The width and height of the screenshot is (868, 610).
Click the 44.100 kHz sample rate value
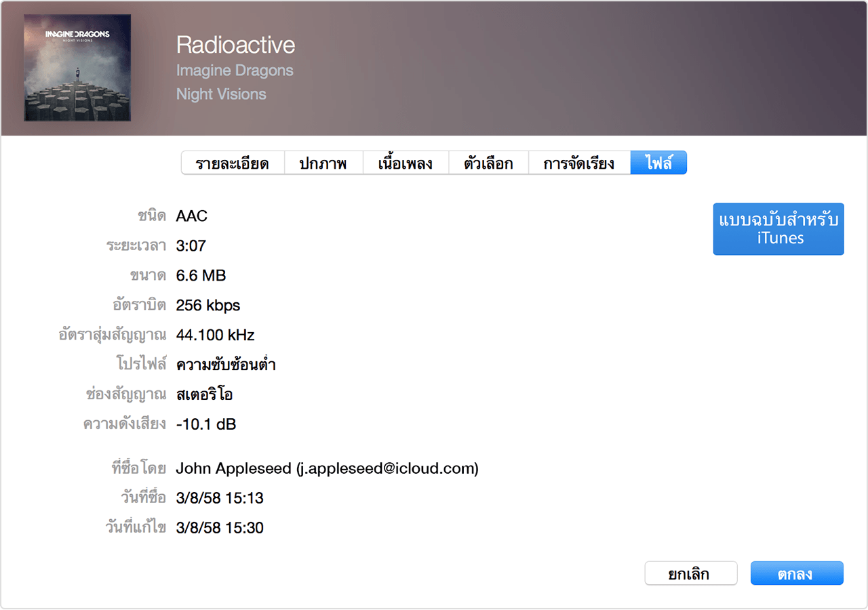click(x=215, y=335)
